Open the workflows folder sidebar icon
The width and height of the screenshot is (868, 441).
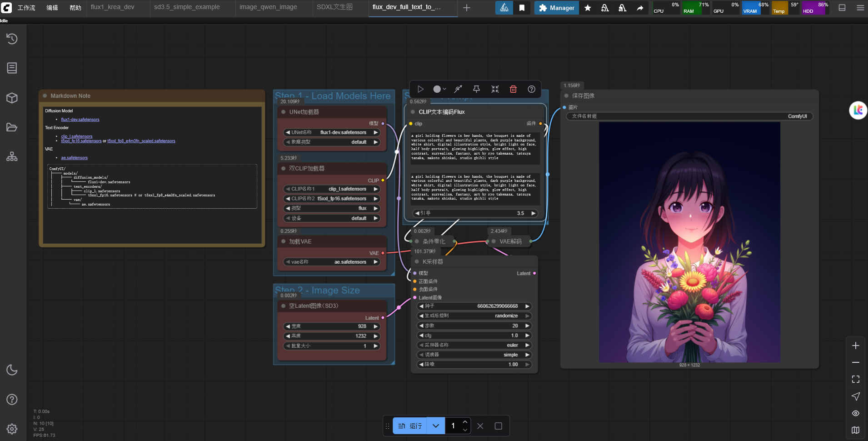[x=12, y=127]
